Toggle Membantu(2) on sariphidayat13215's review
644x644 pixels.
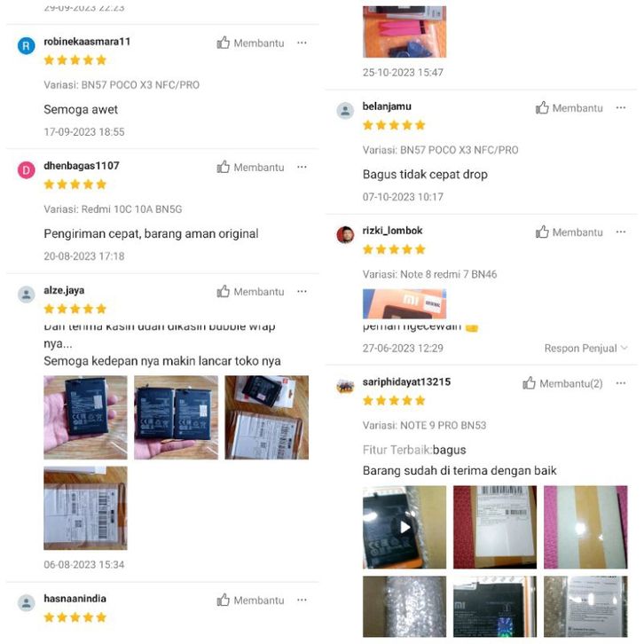coord(562,383)
